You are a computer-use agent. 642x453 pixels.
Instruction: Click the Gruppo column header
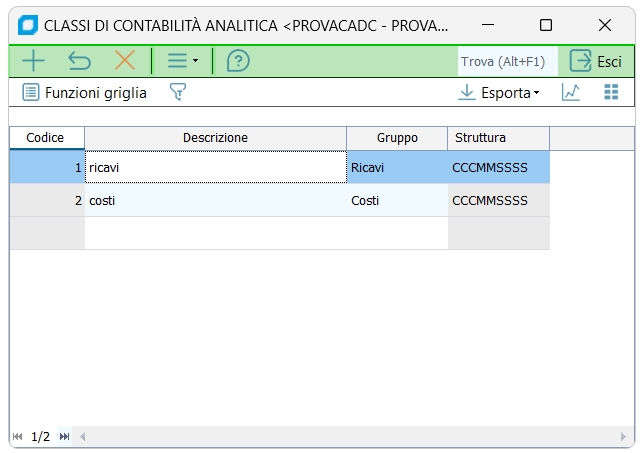(x=397, y=138)
